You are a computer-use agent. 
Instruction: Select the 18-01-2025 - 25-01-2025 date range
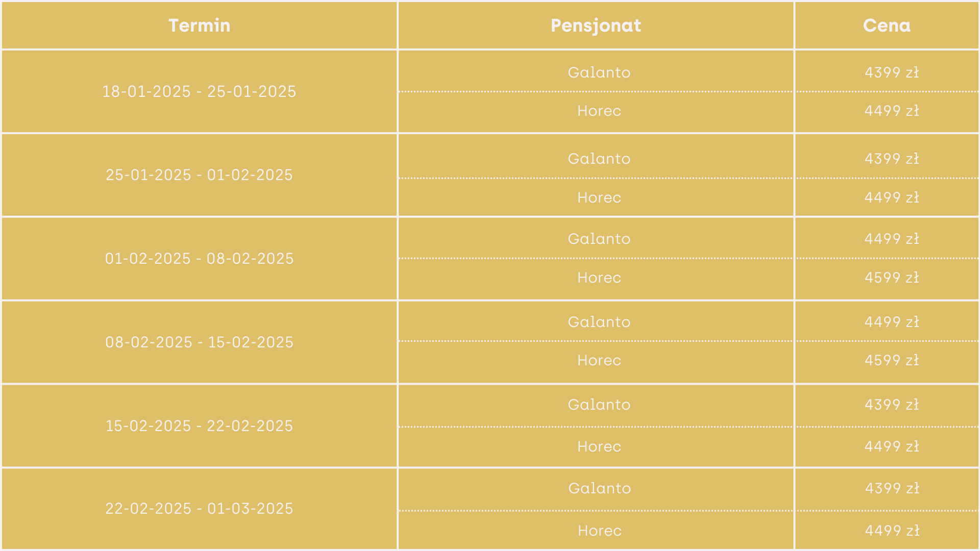click(x=199, y=91)
